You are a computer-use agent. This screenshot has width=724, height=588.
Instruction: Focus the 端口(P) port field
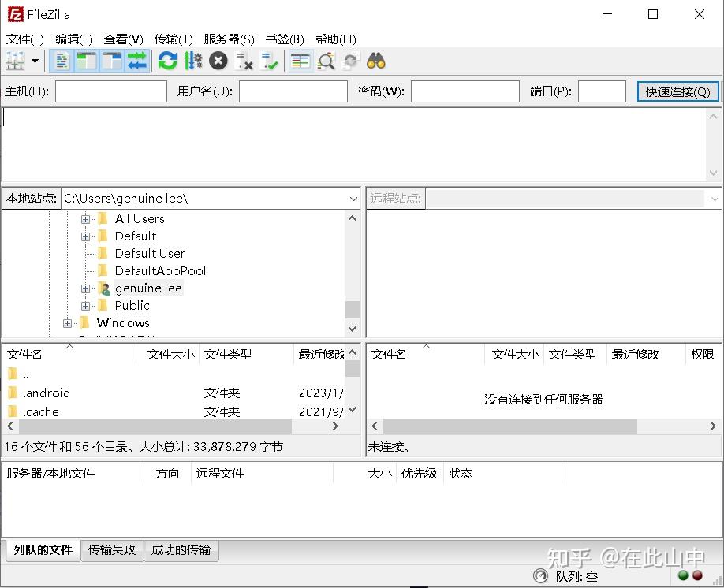pyautogui.click(x=602, y=91)
